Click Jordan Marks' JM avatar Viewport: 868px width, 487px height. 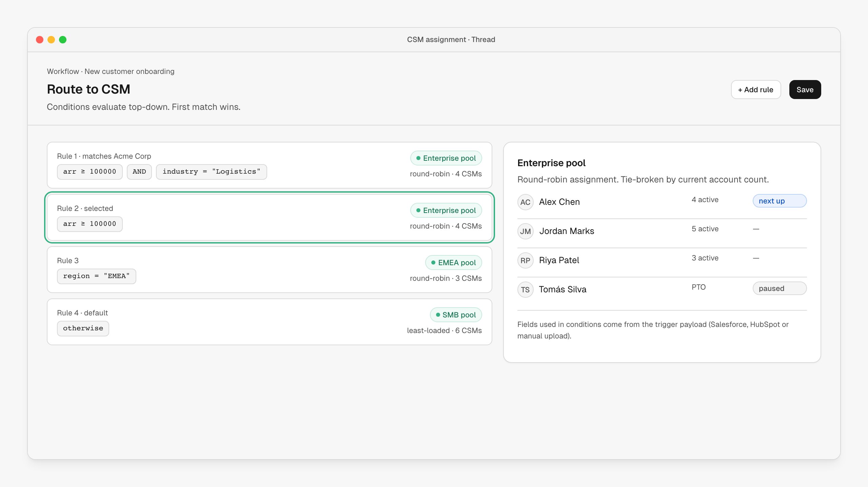(525, 231)
